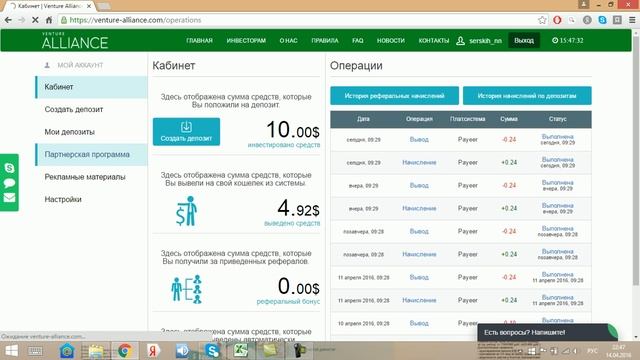Open chat bubble icon on left side widget
This screenshot has width=640, height=360.
click(x=9, y=183)
